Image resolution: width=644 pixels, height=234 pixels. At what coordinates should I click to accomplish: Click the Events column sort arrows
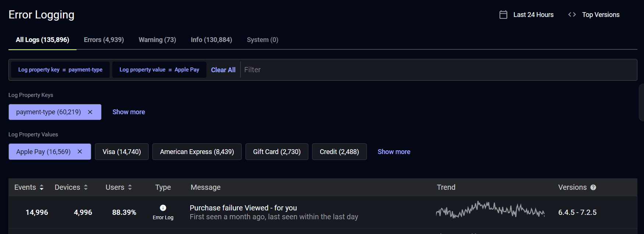click(42, 187)
